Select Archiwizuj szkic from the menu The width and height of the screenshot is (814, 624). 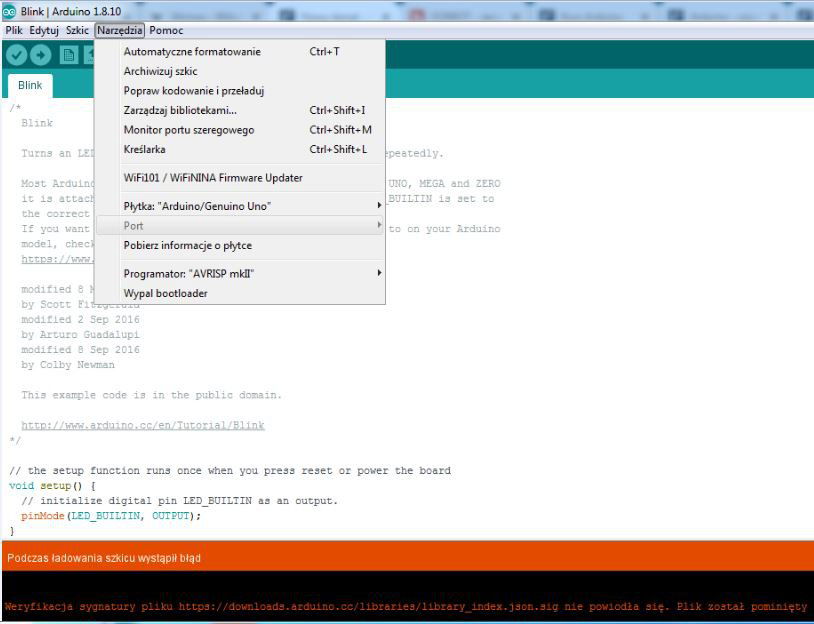240,71
